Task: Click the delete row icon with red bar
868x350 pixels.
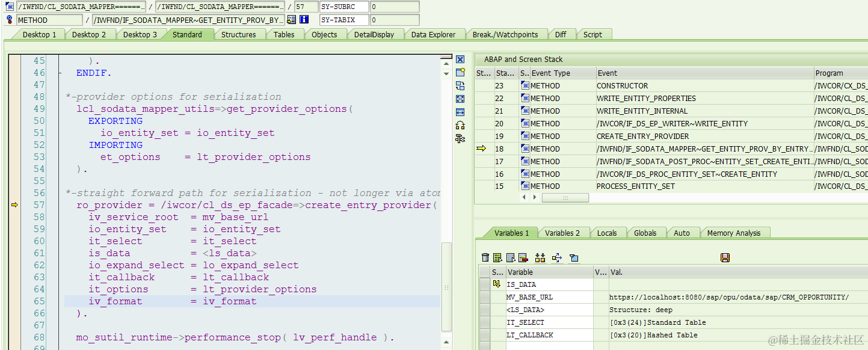Action: click(523, 257)
